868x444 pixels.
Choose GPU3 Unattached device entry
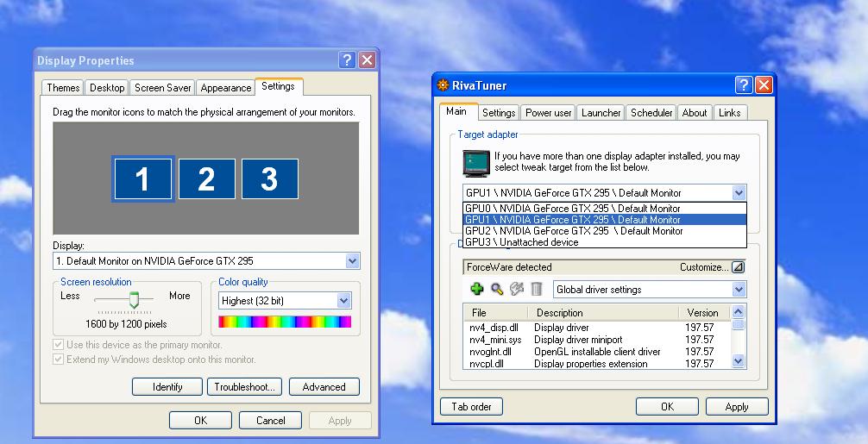point(605,242)
